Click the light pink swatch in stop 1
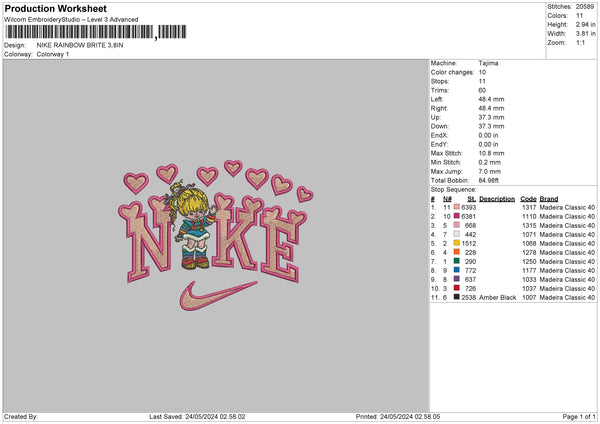600x424 pixels. pos(457,207)
